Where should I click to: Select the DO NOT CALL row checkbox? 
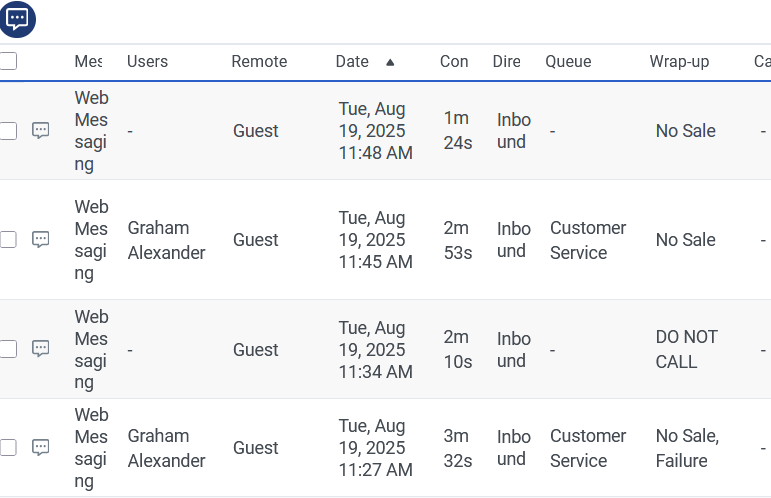8,349
